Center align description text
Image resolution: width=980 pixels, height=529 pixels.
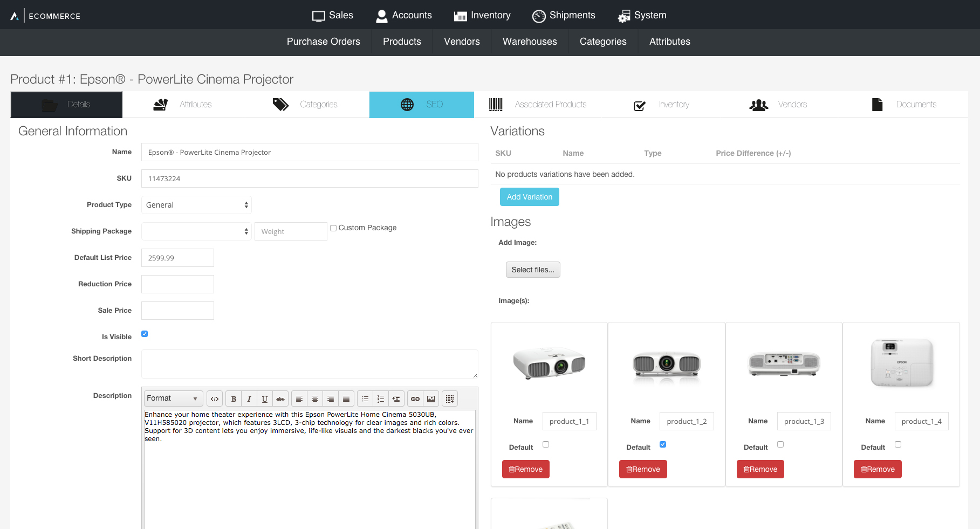click(x=315, y=399)
